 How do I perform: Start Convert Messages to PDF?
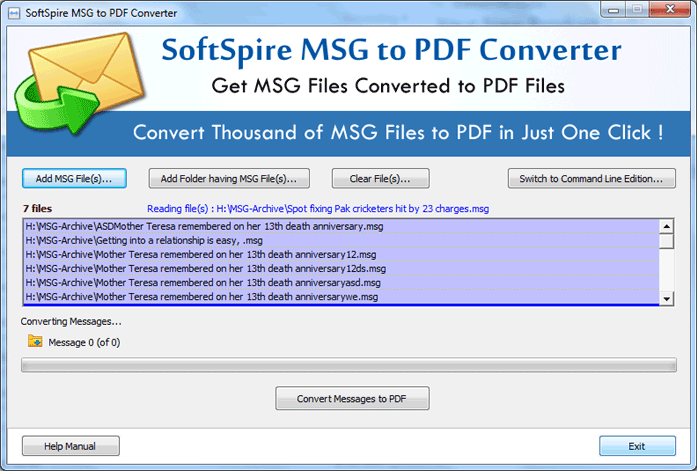[x=352, y=399]
